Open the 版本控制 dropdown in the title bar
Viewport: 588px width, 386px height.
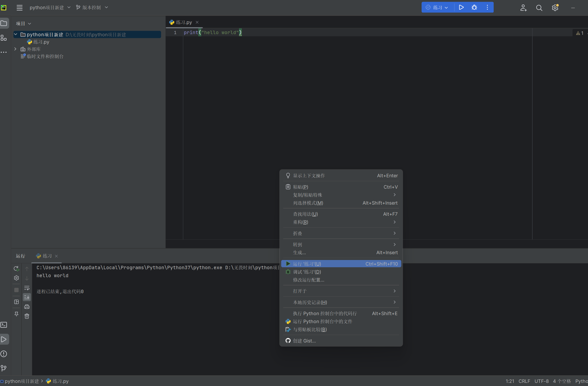(92, 7)
